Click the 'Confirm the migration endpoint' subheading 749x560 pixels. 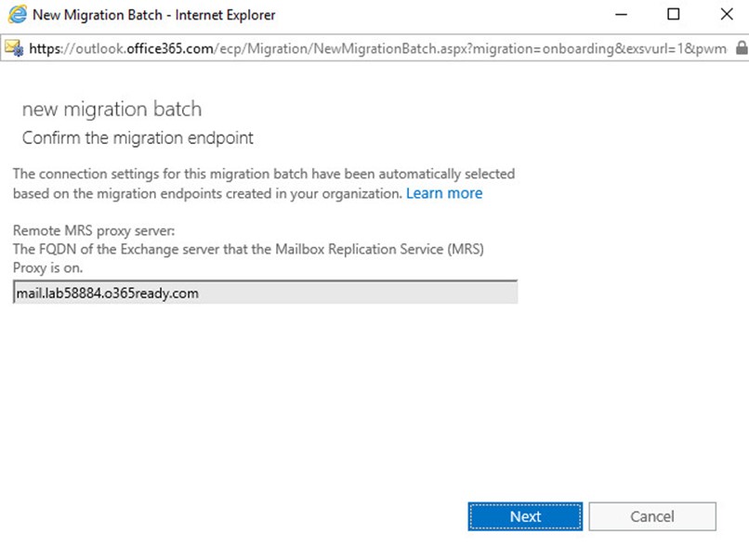pyautogui.click(x=138, y=138)
